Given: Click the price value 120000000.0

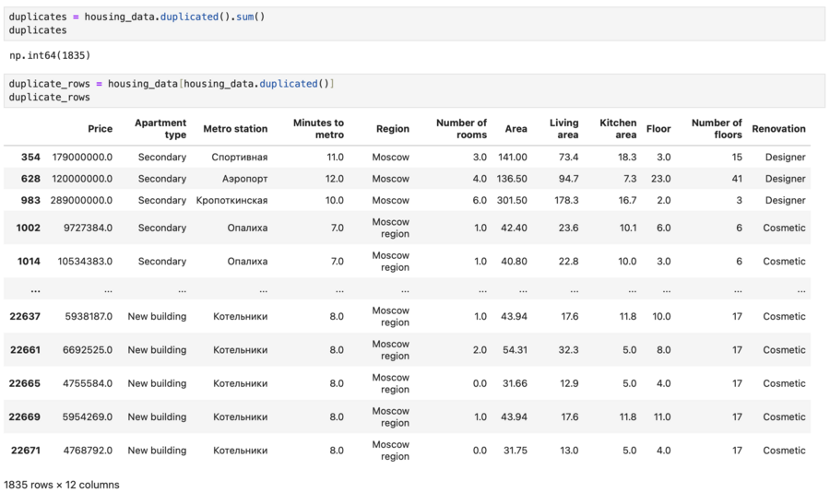Looking at the screenshot, I should [82, 179].
